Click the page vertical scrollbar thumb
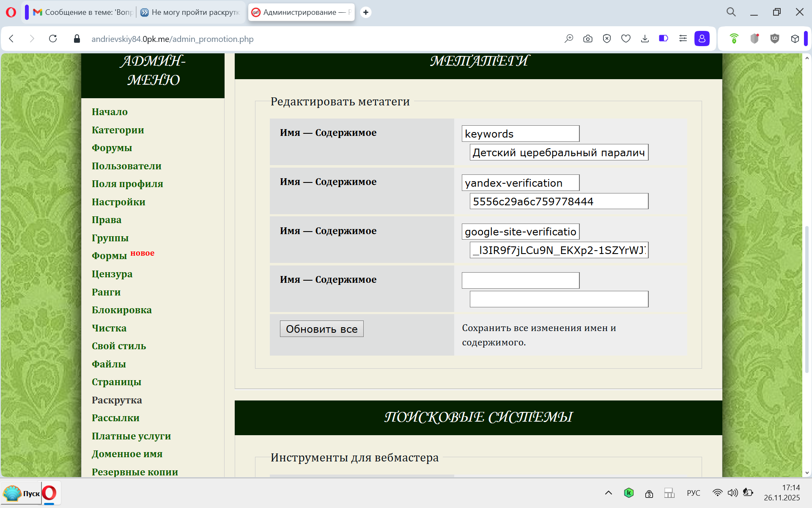 [x=807, y=298]
